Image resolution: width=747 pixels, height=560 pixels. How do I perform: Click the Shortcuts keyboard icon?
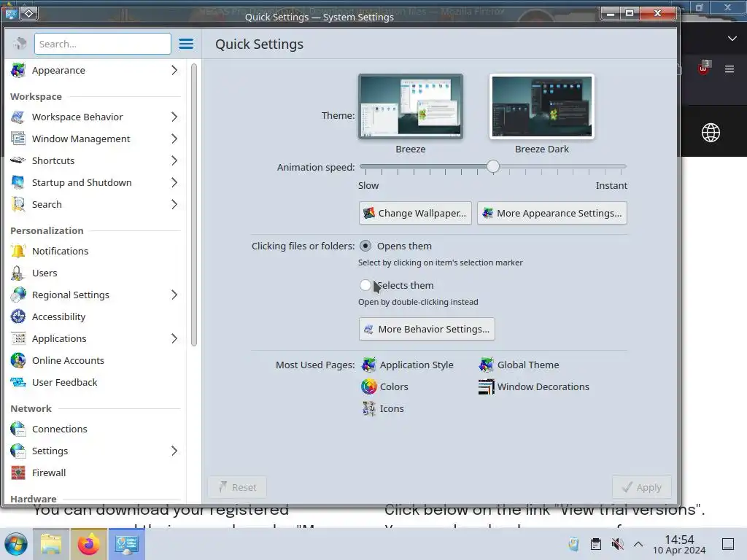pos(18,160)
